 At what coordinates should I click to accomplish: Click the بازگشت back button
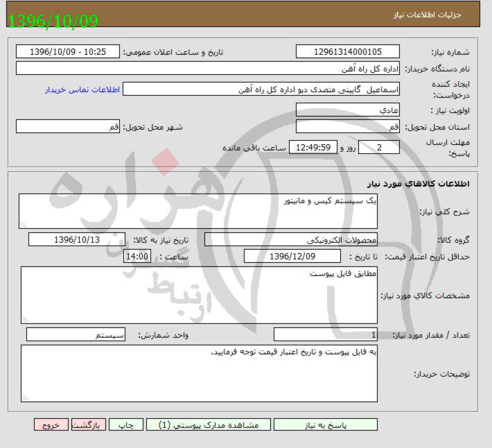pos(89,425)
